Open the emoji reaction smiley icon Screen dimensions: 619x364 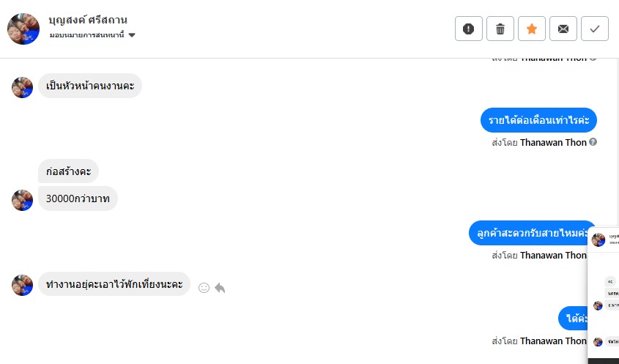tap(204, 288)
